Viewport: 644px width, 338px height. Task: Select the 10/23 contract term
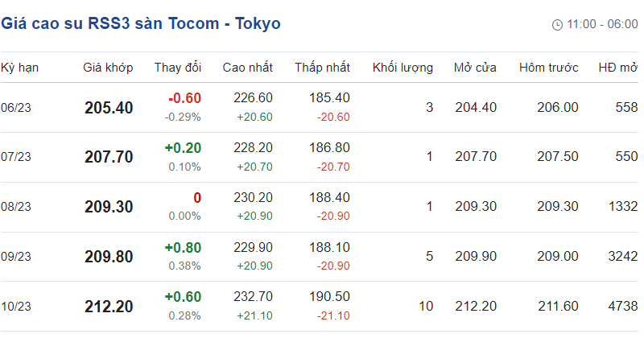pyautogui.click(x=15, y=307)
